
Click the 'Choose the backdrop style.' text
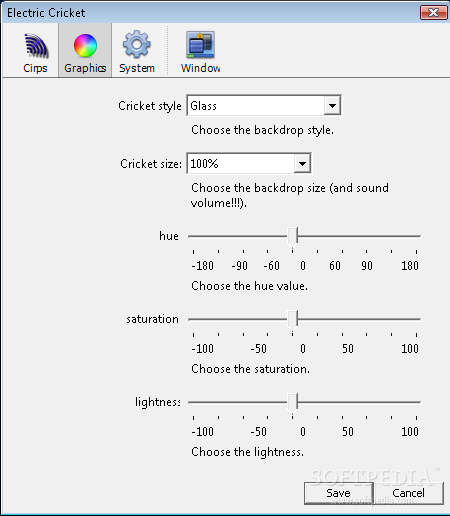[262, 130]
